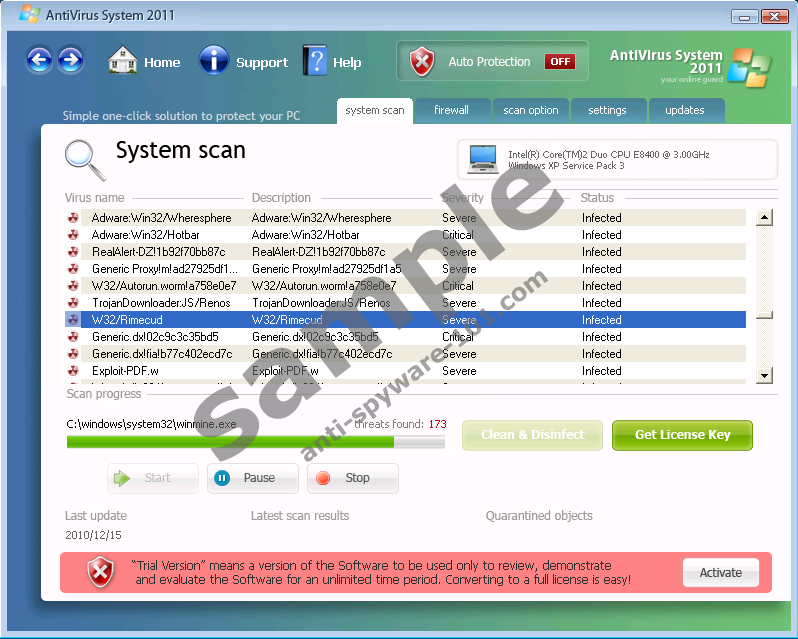Image resolution: width=798 pixels, height=639 pixels.
Task: Click the back arrow navigation icon
Action: (39, 61)
